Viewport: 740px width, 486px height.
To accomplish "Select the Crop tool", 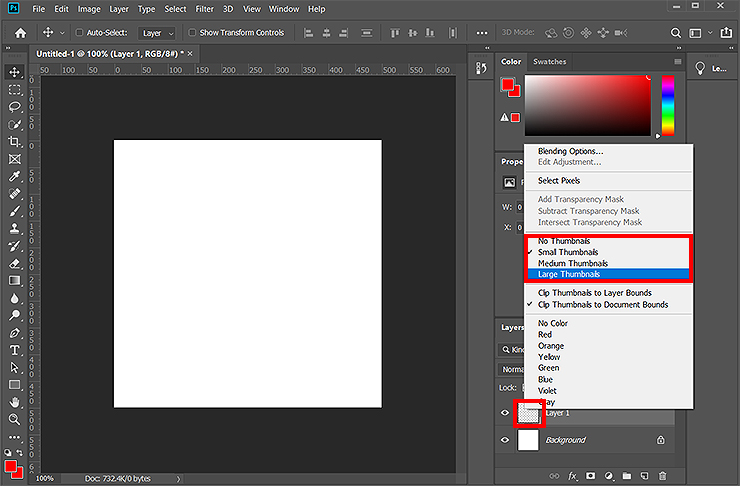I will point(15,142).
